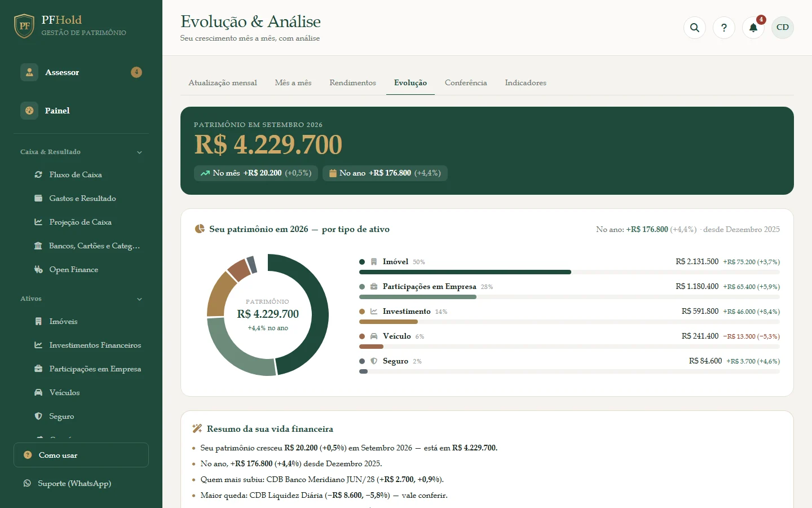Image resolution: width=812 pixels, height=508 pixels.
Task: Click the Veículo change −R$ 13.500 (−5,3%)
Action: (751, 336)
